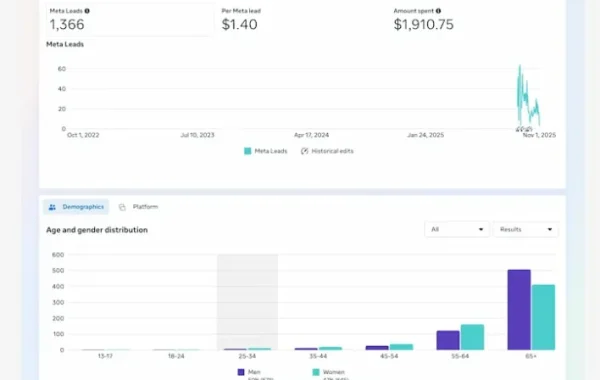Click the 45-54 Women bar

pos(401,347)
